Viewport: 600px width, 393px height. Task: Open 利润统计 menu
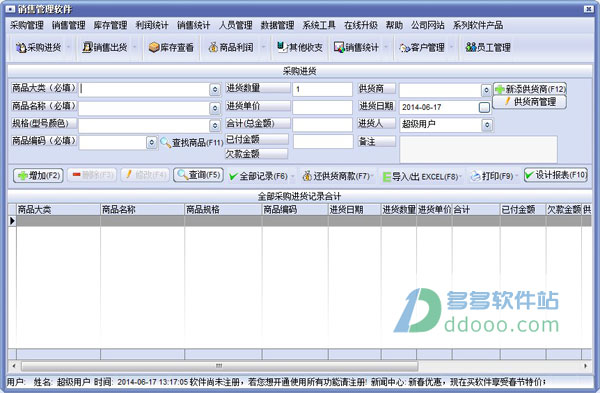point(152,25)
